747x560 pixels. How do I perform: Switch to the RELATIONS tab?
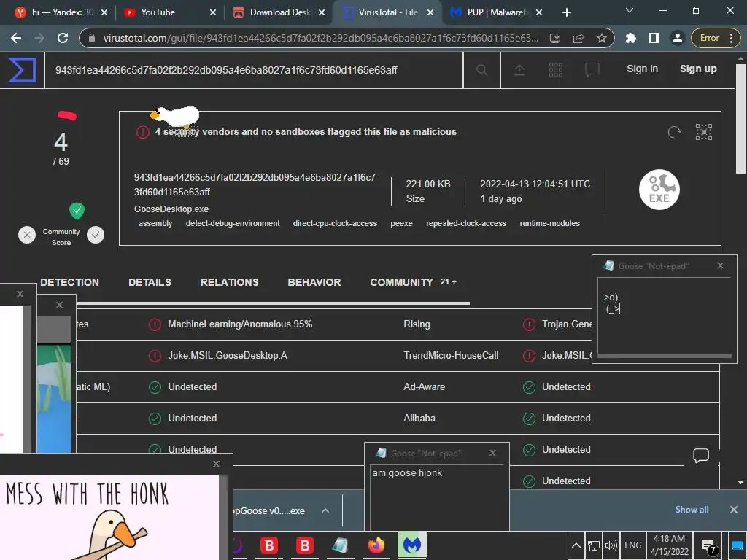coord(230,282)
